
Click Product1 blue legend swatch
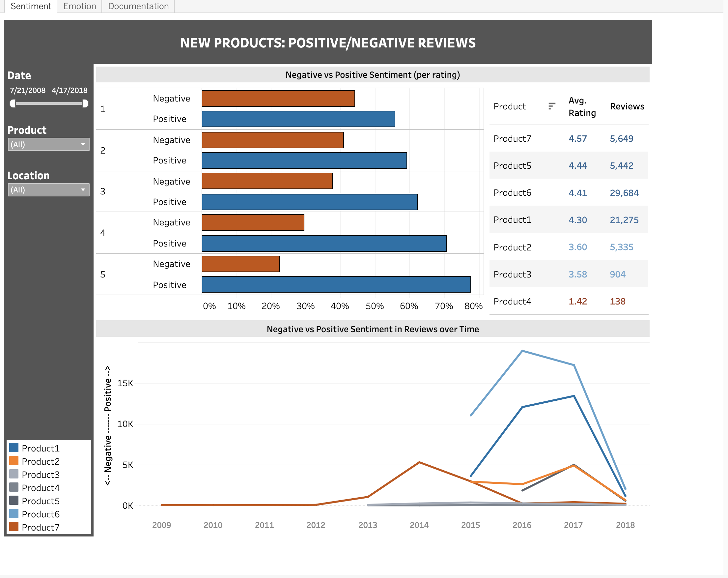pos(14,448)
